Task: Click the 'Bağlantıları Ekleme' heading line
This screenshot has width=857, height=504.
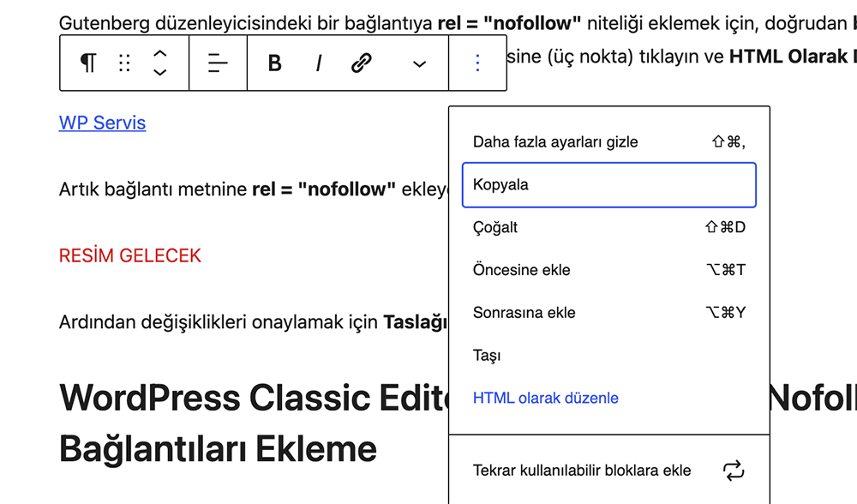Action: coord(218,449)
